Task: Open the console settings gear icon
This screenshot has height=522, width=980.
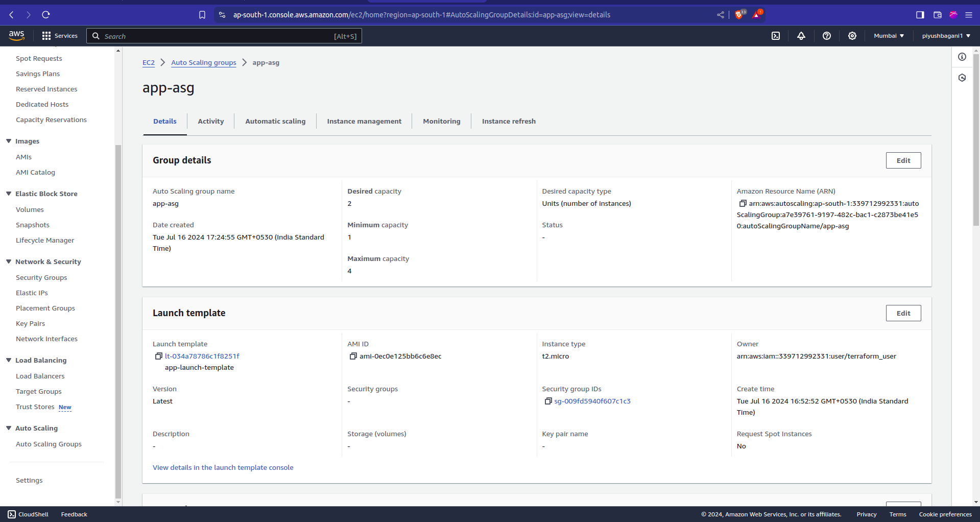Action: pyautogui.click(x=852, y=36)
